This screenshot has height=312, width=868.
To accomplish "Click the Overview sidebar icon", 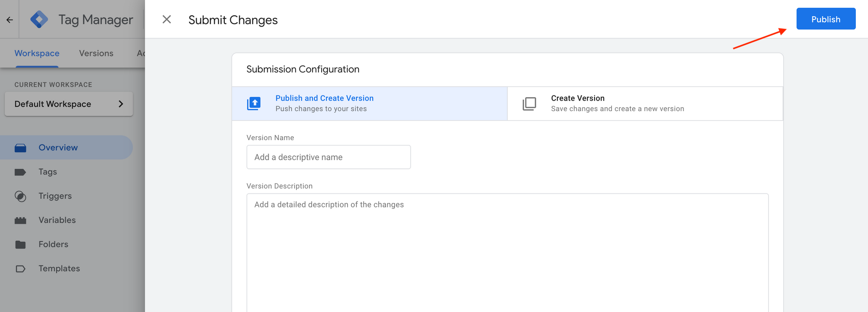I will pos(20,148).
